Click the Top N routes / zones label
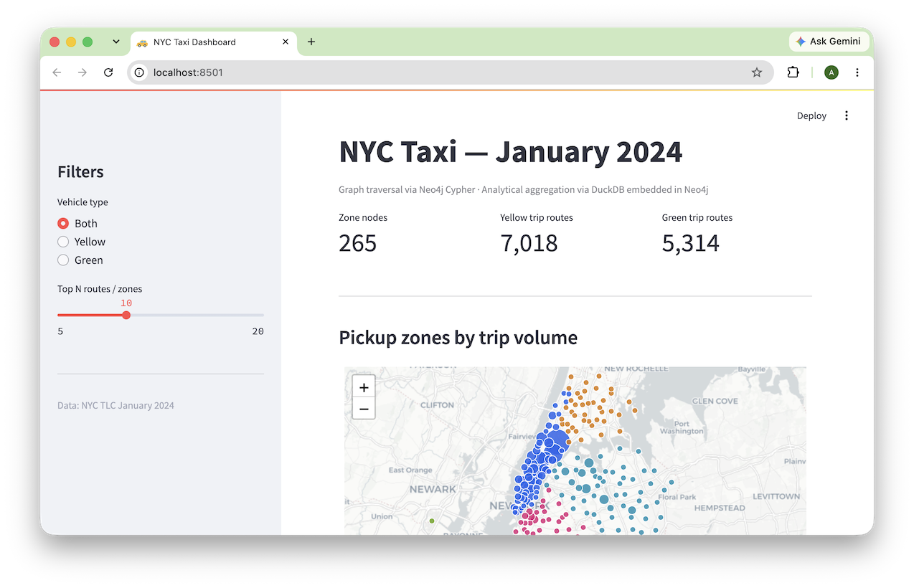The width and height of the screenshot is (914, 588). coord(100,289)
